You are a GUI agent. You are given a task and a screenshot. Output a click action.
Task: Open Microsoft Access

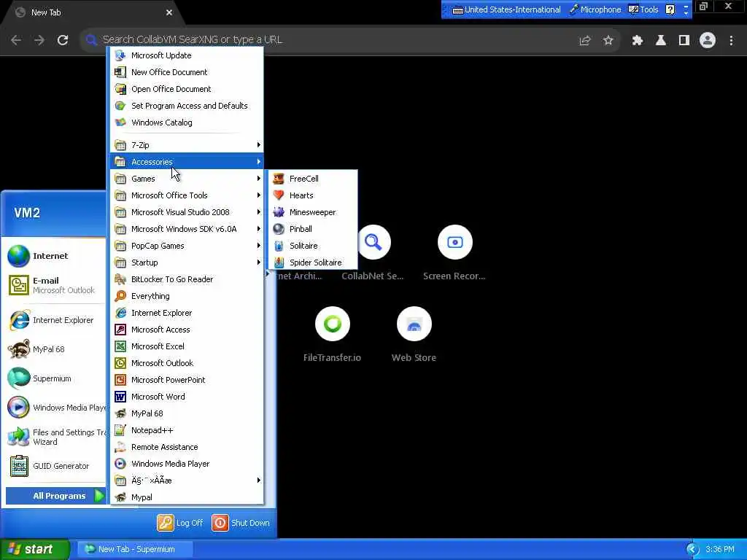point(187,330)
